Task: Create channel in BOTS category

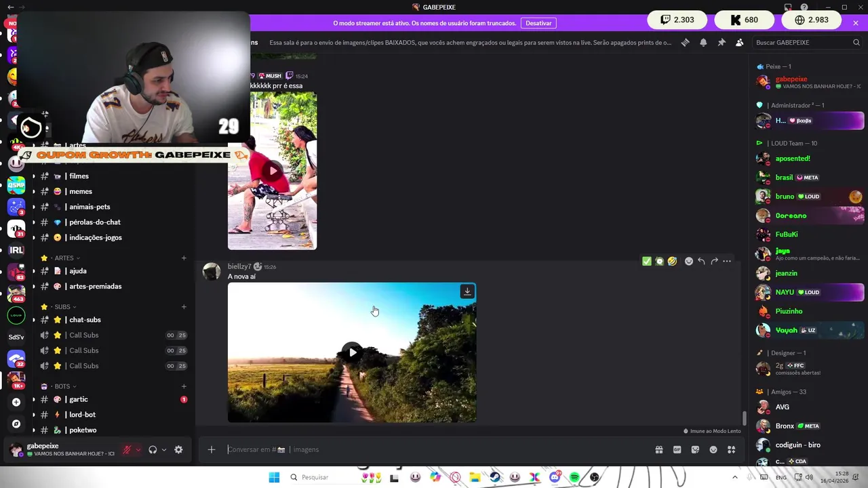Action: pos(184,386)
